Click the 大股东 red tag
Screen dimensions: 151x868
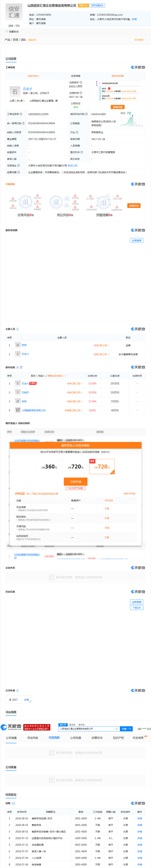[x=33, y=383]
